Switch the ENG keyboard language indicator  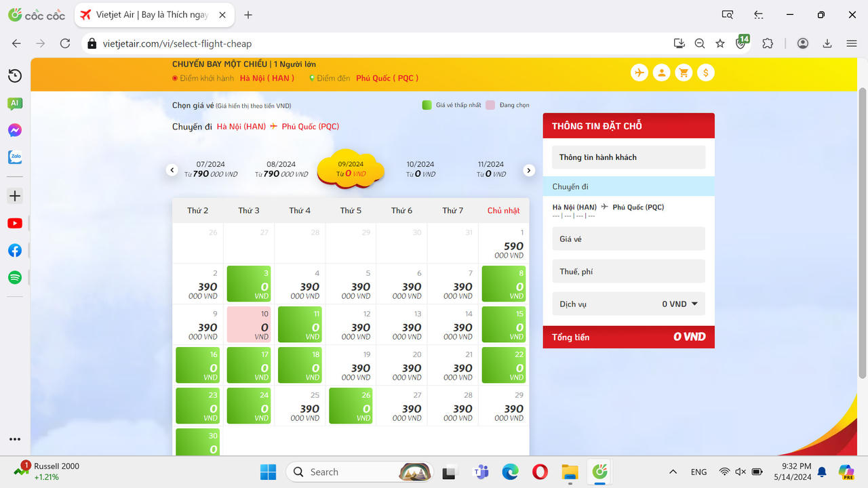698,471
